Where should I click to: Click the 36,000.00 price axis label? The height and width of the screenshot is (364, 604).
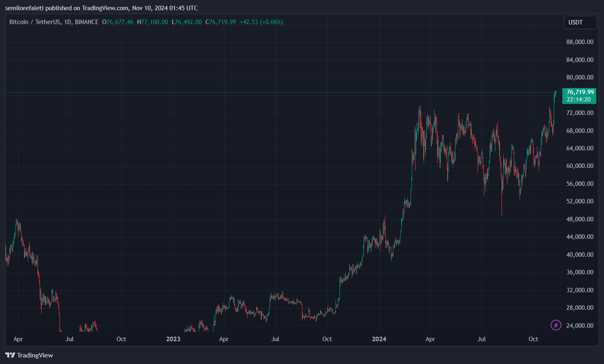(x=580, y=272)
